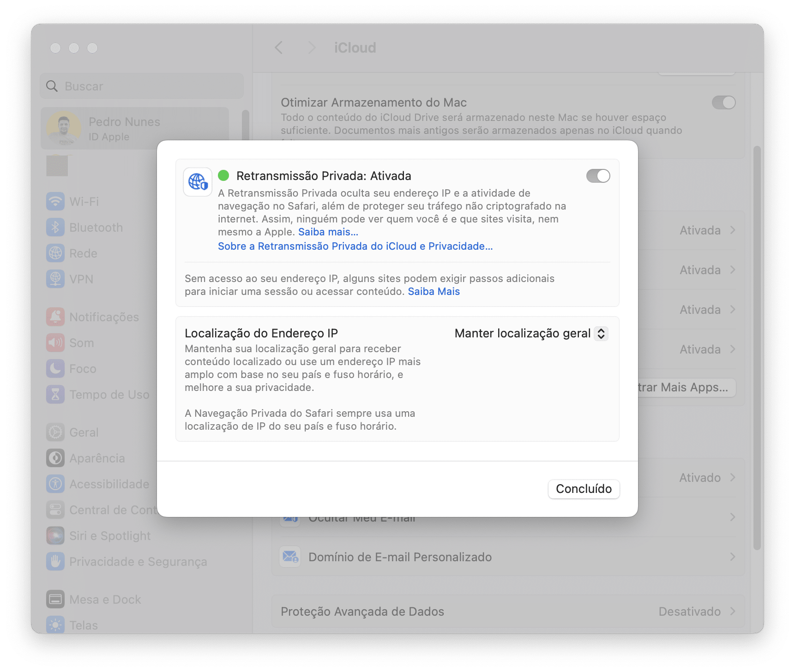Open Sobre a Retransmissão Privada do iCloud link
This screenshot has width=795, height=672.
[x=355, y=246]
